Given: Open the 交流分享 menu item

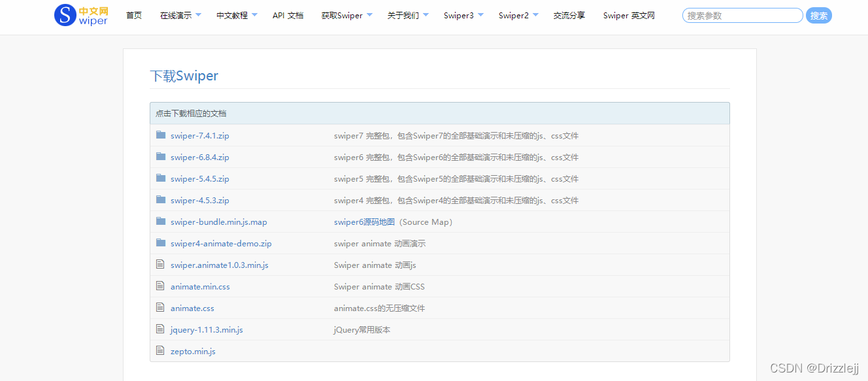Looking at the screenshot, I should point(569,16).
